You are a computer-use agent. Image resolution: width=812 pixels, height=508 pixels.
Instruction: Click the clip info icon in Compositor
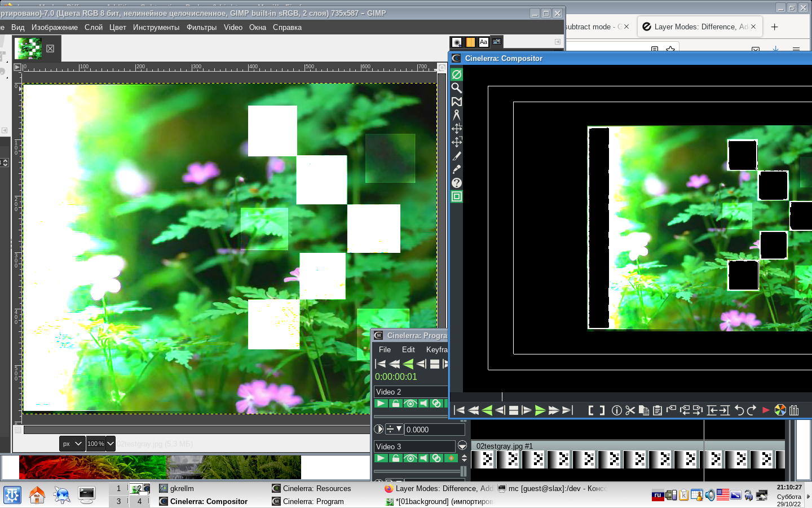616,410
